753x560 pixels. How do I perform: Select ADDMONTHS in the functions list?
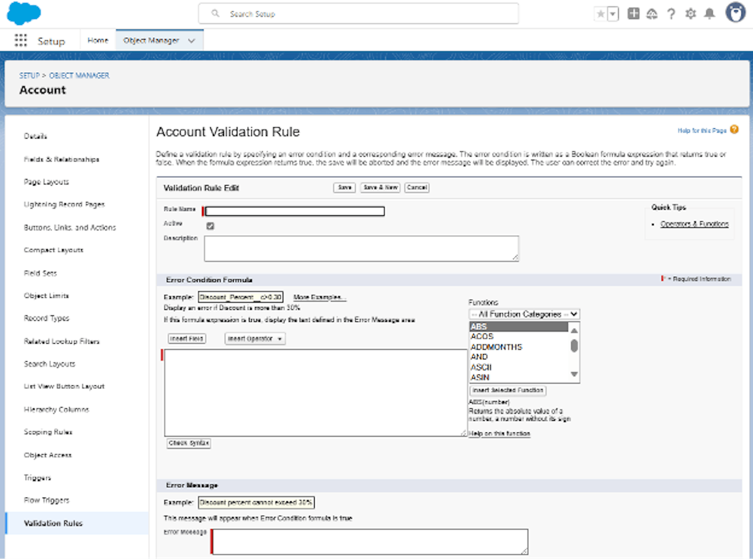[518, 347]
